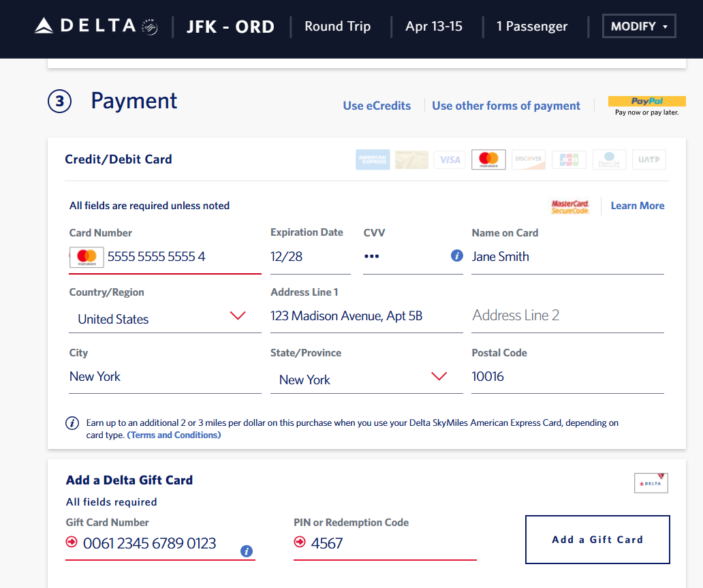Viewport: 703px width, 588px height.
Task: Click the Add a Gift Card button
Action: point(597,540)
